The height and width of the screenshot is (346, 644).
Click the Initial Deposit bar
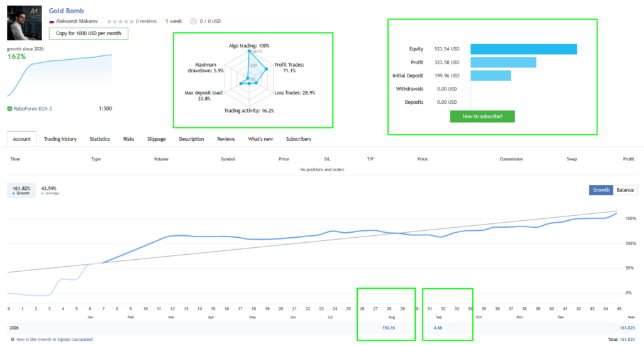(491, 75)
